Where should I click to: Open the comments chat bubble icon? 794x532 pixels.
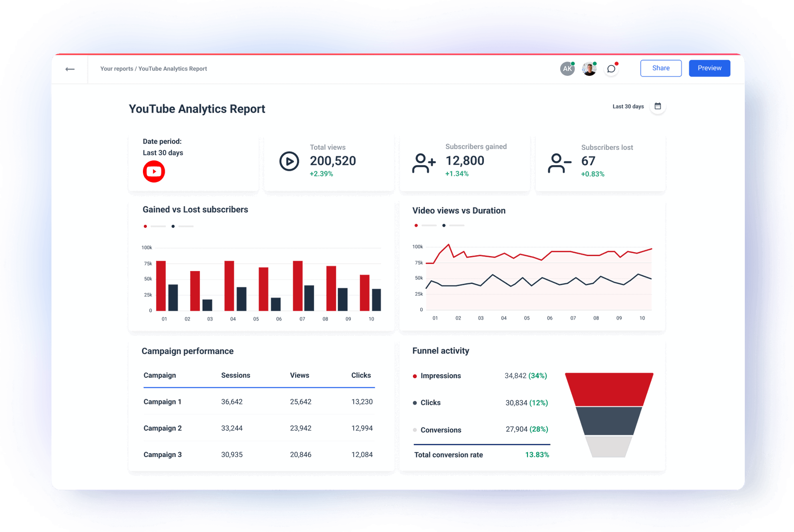click(x=611, y=68)
